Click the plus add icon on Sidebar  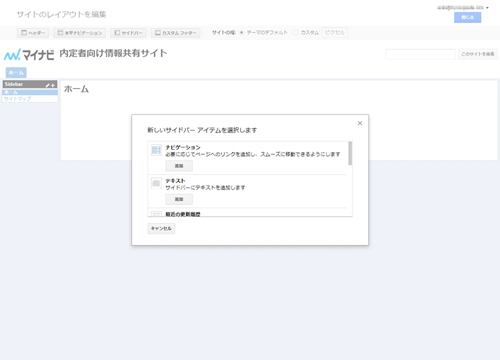[x=53, y=85]
